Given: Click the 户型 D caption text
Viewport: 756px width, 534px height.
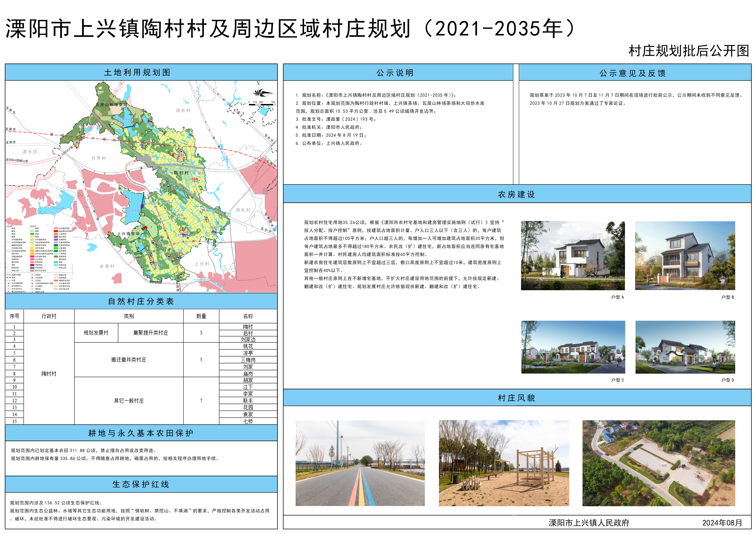Looking at the screenshot, I should 728,380.
